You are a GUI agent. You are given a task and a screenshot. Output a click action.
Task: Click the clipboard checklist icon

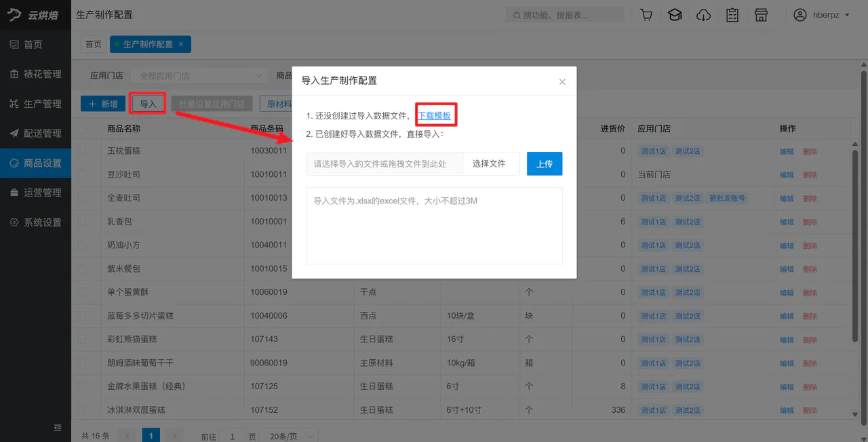(x=732, y=15)
